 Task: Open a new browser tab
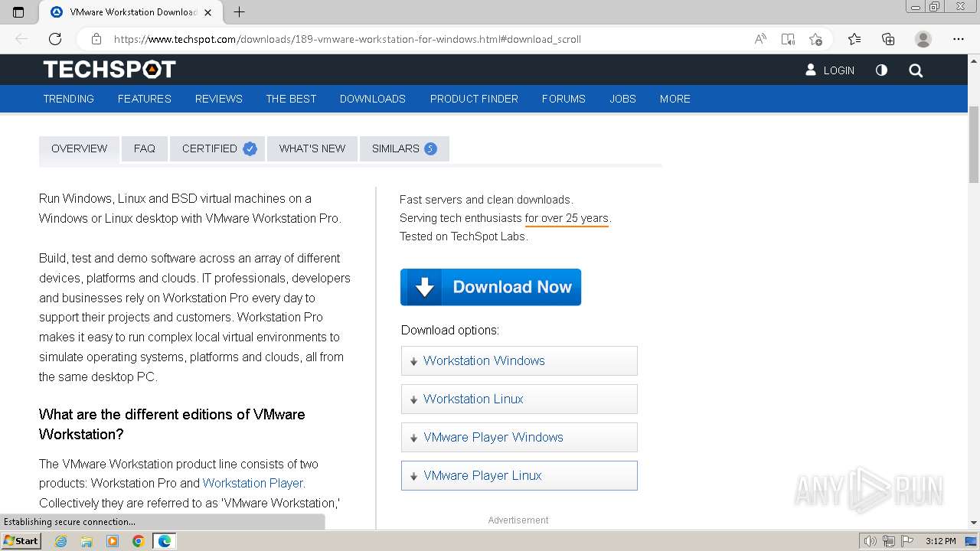point(239,12)
